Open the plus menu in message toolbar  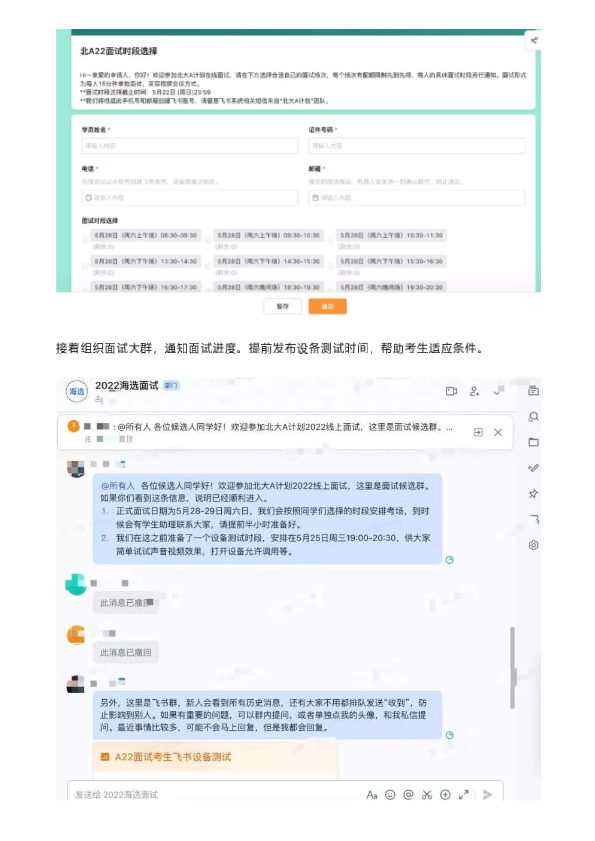point(445,794)
